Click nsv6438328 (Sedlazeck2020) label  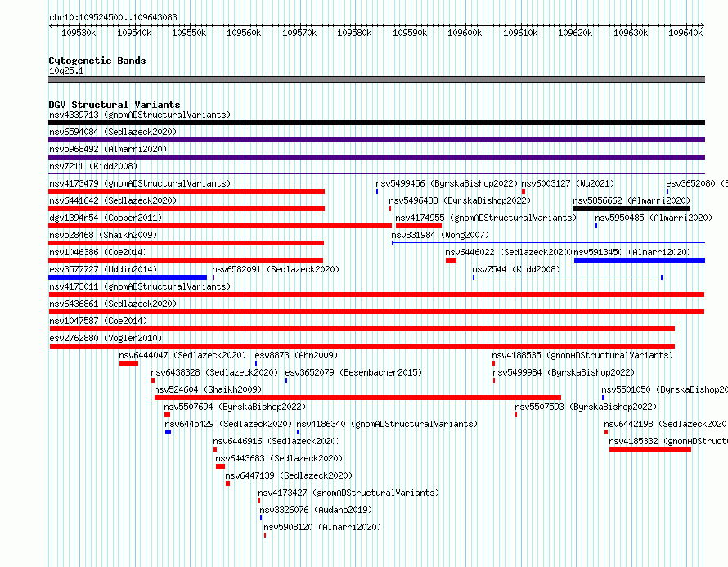(x=214, y=372)
